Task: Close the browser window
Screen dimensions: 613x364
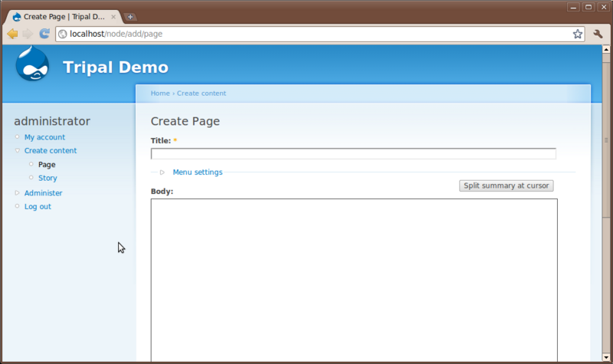Action: tap(604, 7)
